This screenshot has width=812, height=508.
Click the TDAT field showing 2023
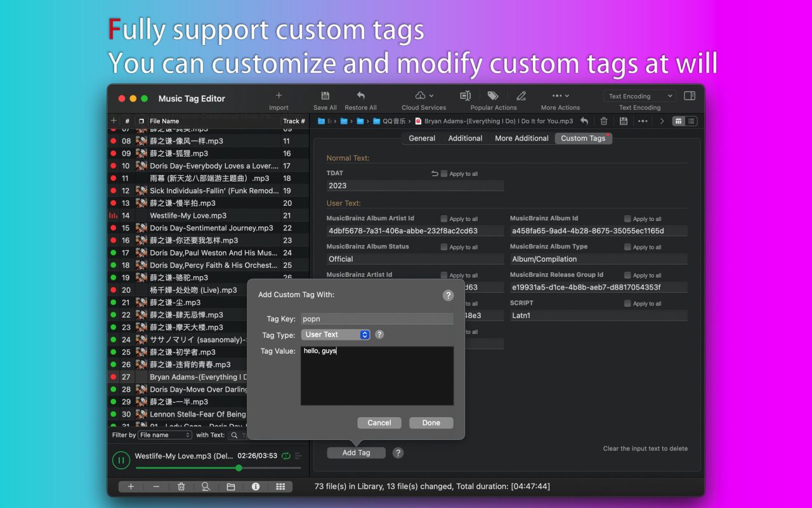[x=415, y=186]
